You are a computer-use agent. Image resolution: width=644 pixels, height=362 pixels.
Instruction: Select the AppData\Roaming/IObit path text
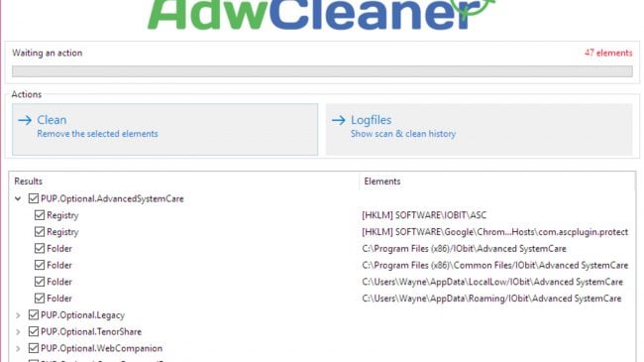point(491,299)
